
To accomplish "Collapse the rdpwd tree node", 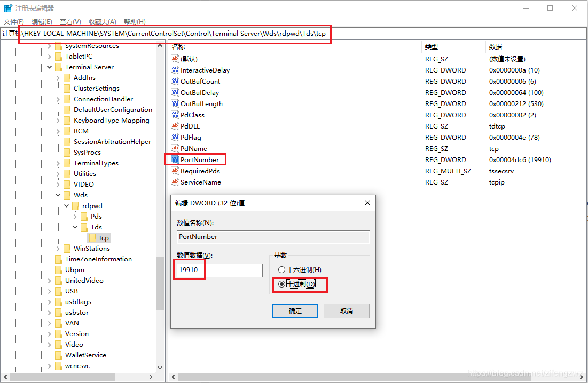I will 67,206.
